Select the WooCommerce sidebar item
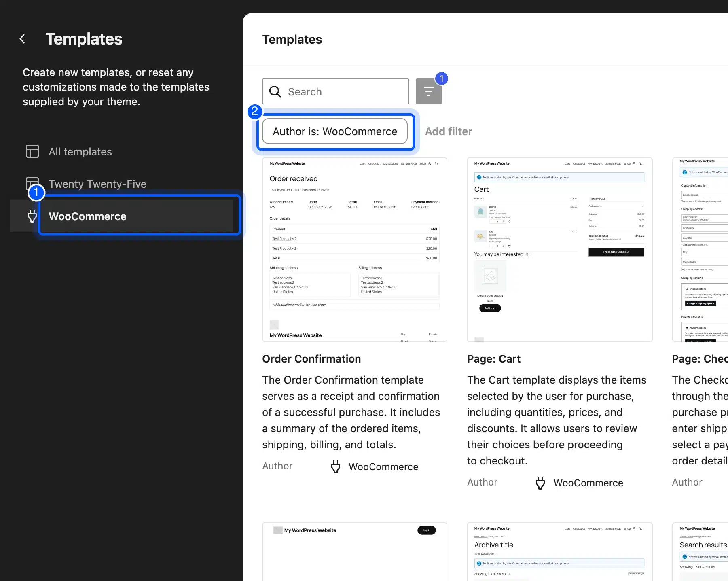The height and width of the screenshot is (581, 728). tap(121, 216)
